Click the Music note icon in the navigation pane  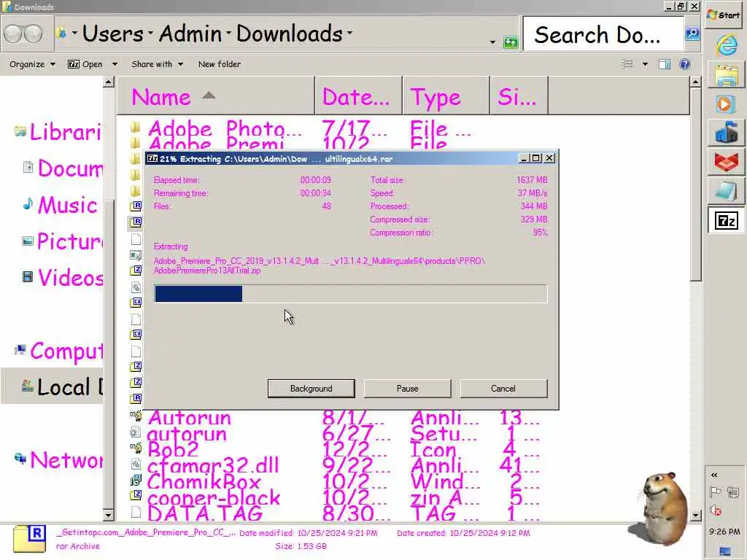pyautogui.click(x=28, y=204)
